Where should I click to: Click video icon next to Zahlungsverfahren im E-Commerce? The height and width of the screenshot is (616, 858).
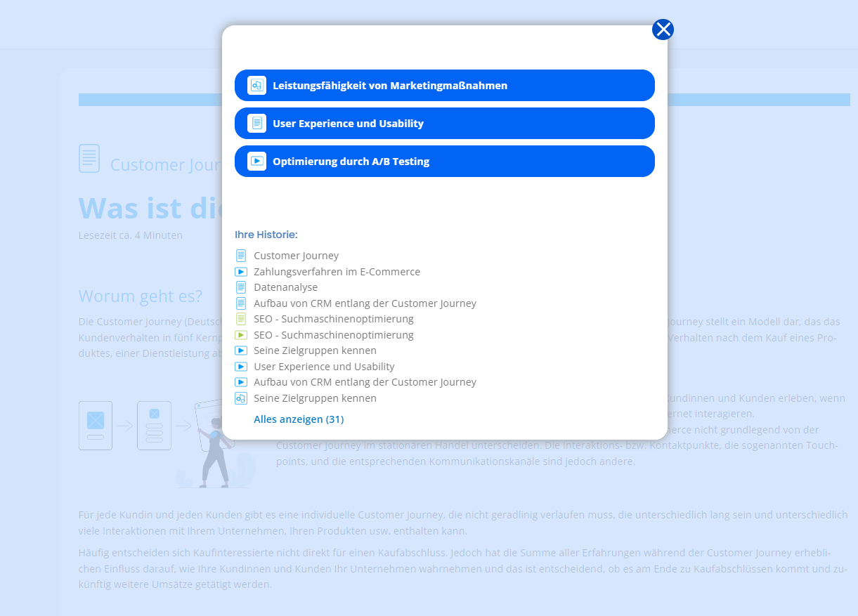coord(241,272)
